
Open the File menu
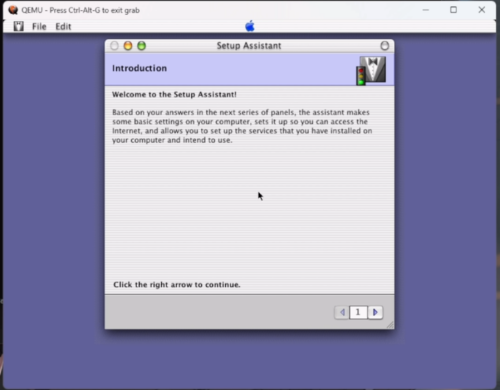click(39, 27)
